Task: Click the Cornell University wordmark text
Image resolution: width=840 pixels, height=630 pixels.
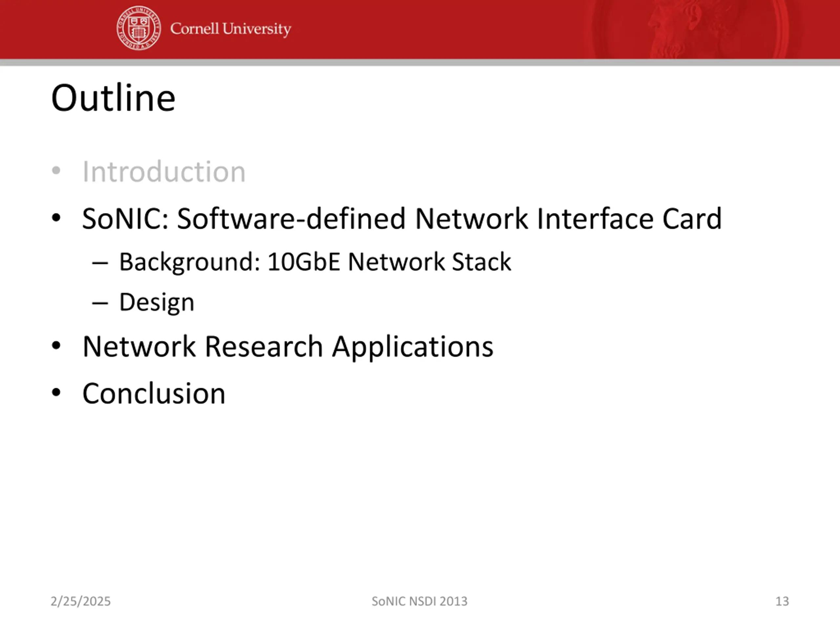Action: pyautogui.click(x=230, y=29)
